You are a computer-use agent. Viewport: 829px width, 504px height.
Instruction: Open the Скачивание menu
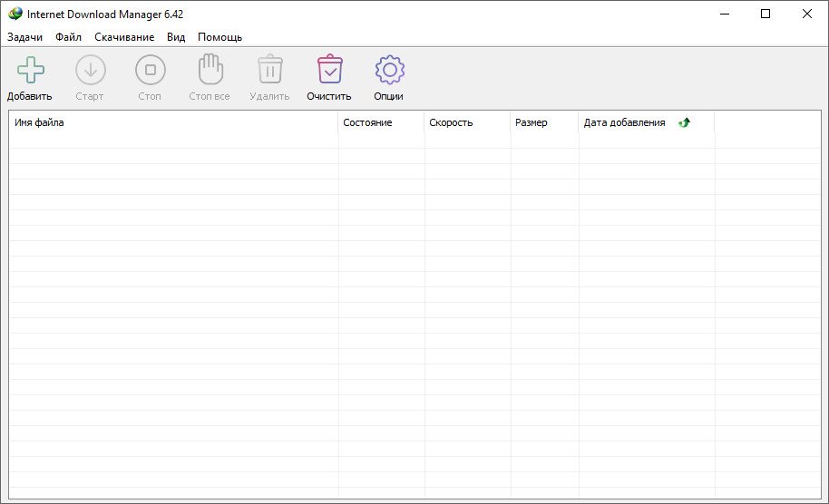(x=124, y=37)
